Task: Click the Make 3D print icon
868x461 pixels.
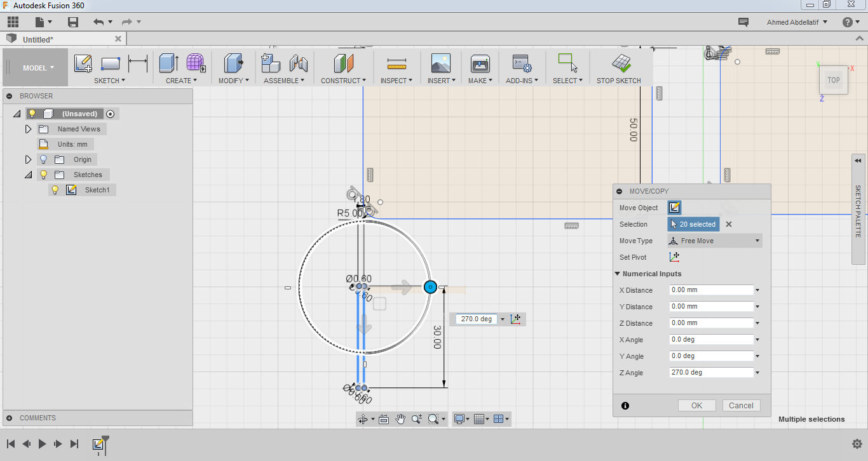Action: pos(480,63)
